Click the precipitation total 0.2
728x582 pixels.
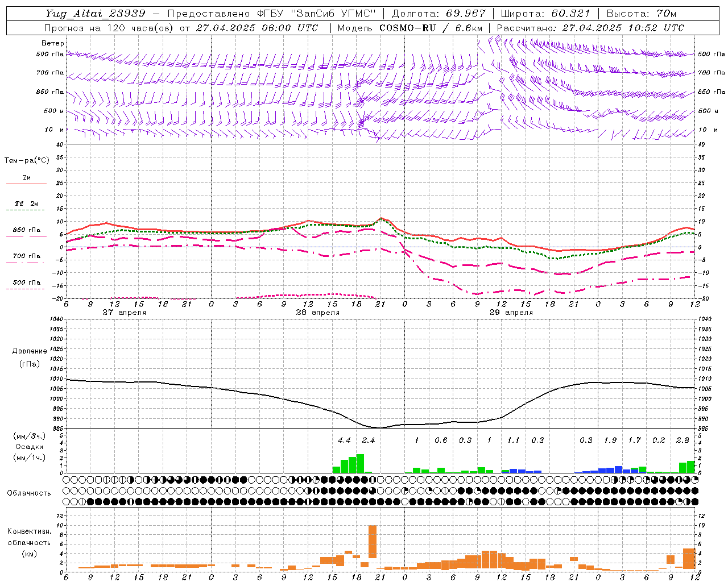point(659,440)
